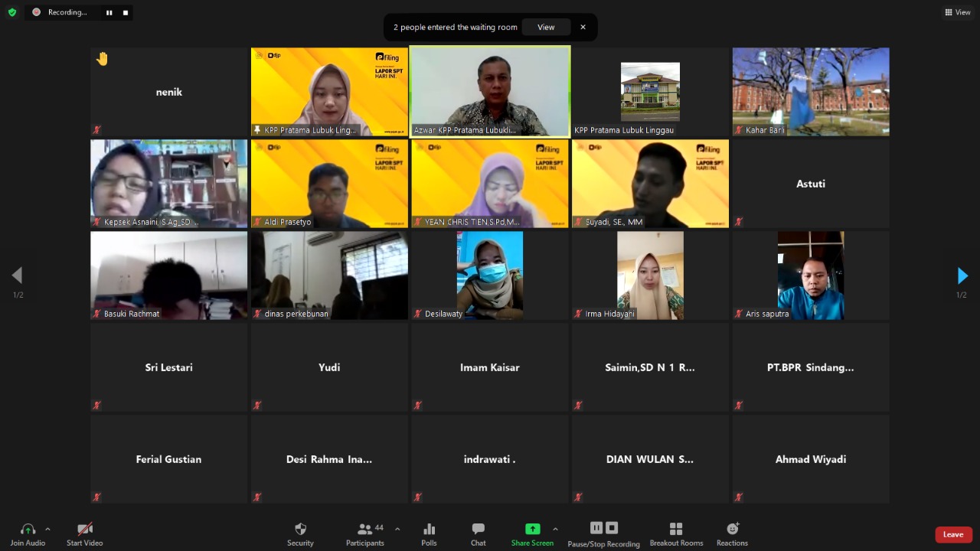Expand audio options arrow beside Join Audio
Viewport: 980px width, 551px height.
(47, 529)
